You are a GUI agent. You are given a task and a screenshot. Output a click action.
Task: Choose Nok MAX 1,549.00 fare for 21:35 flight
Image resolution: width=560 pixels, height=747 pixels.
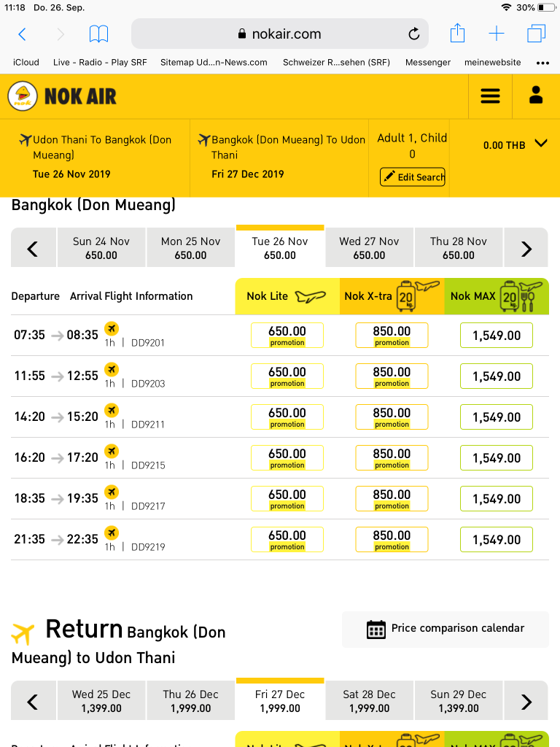[497, 540]
